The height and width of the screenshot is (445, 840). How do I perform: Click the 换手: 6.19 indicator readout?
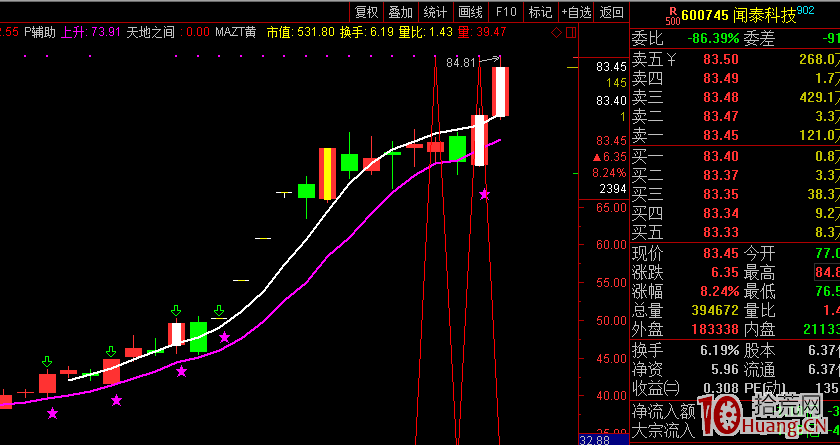coord(367,33)
